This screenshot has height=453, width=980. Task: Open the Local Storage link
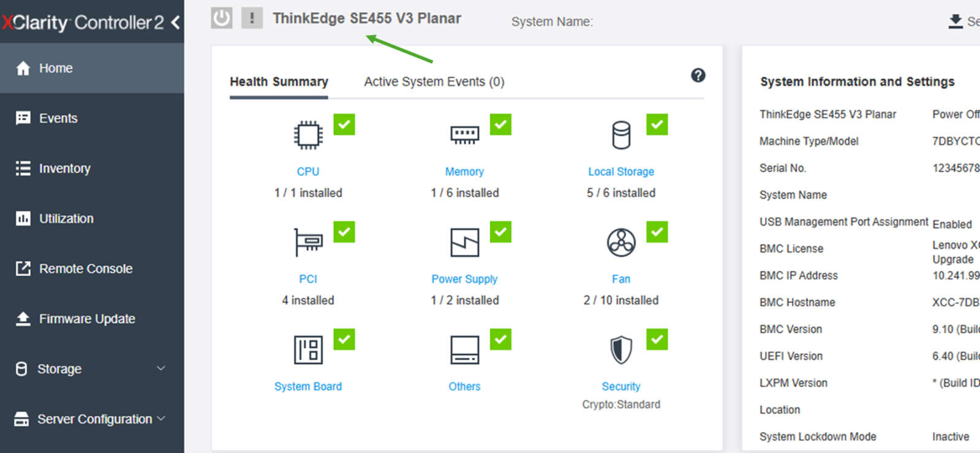pos(621,172)
